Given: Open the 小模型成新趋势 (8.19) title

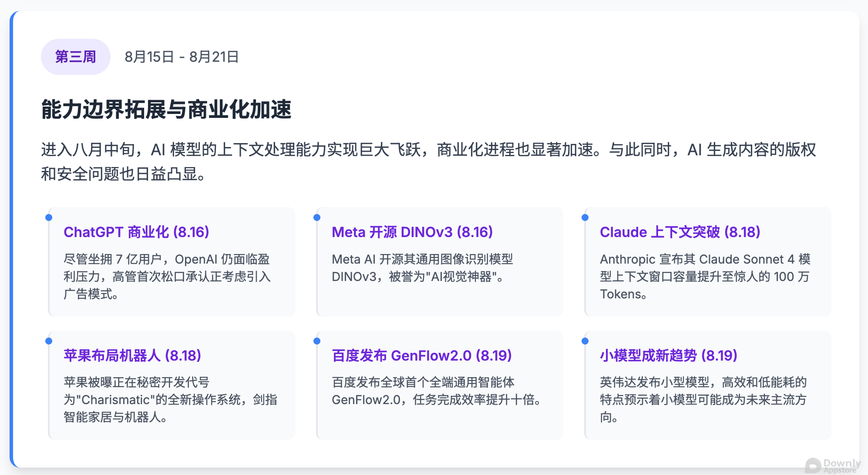Looking at the screenshot, I should (669, 355).
